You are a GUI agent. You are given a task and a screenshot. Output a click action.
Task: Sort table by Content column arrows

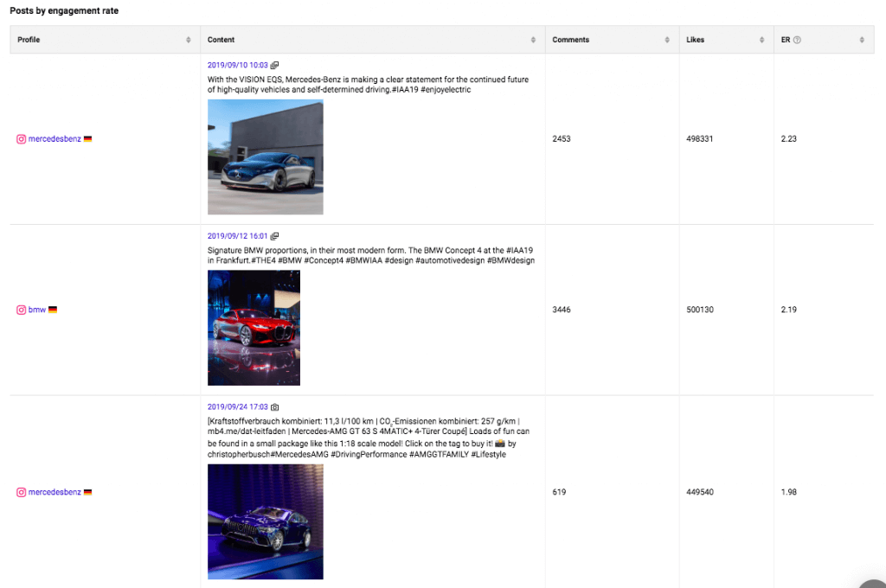coord(533,40)
